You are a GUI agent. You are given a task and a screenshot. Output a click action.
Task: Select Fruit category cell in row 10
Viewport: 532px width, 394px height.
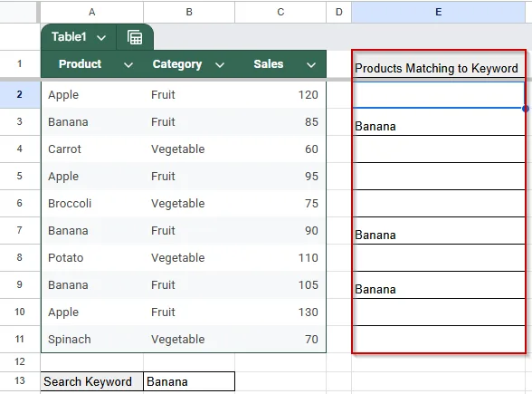[189, 312]
